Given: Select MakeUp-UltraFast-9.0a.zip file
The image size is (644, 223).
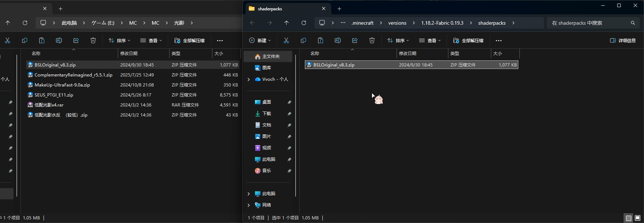Looking at the screenshot, I should pyautogui.click(x=133, y=85).
